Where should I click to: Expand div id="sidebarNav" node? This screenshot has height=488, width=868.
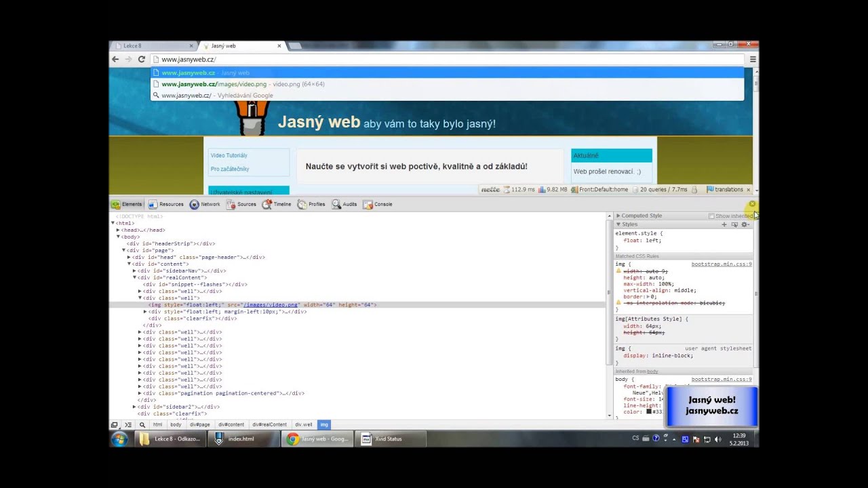click(134, 270)
